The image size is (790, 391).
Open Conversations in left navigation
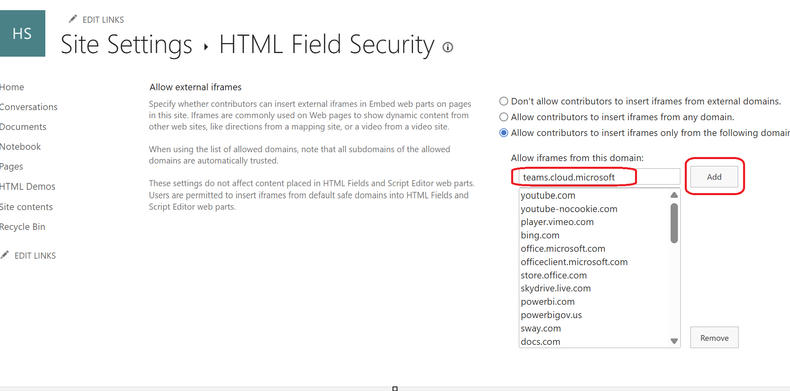pos(29,107)
